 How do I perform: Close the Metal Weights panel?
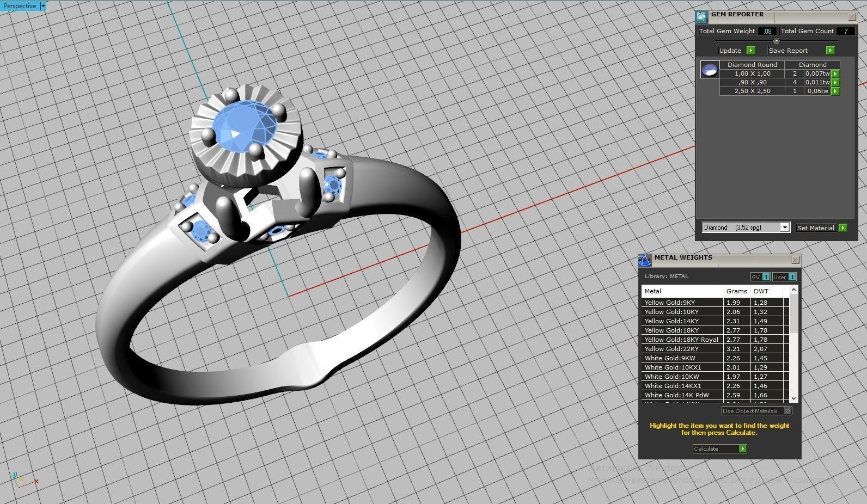point(795,260)
